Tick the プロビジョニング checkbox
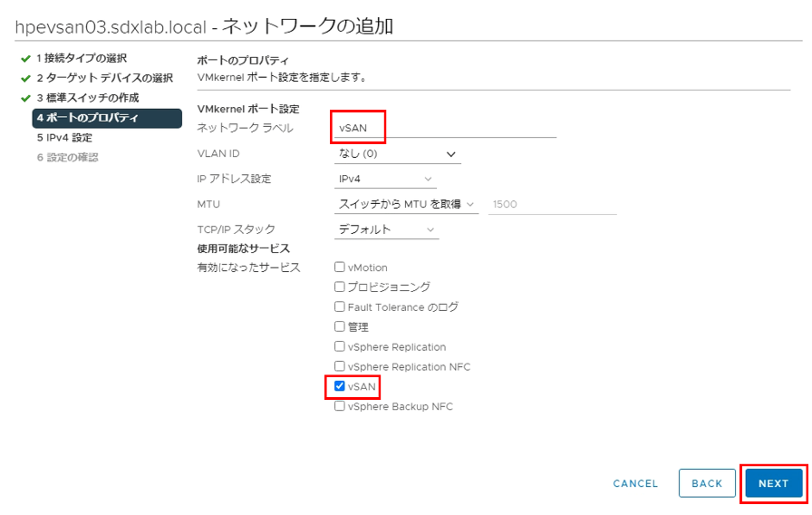Image resolution: width=812 pixels, height=515 pixels. pyautogui.click(x=339, y=287)
